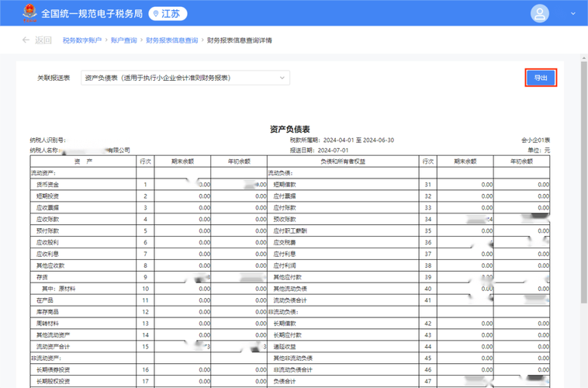Click the 其他流动资产 row label
Image resolution: width=588 pixels, height=388 pixels.
tap(54, 335)
